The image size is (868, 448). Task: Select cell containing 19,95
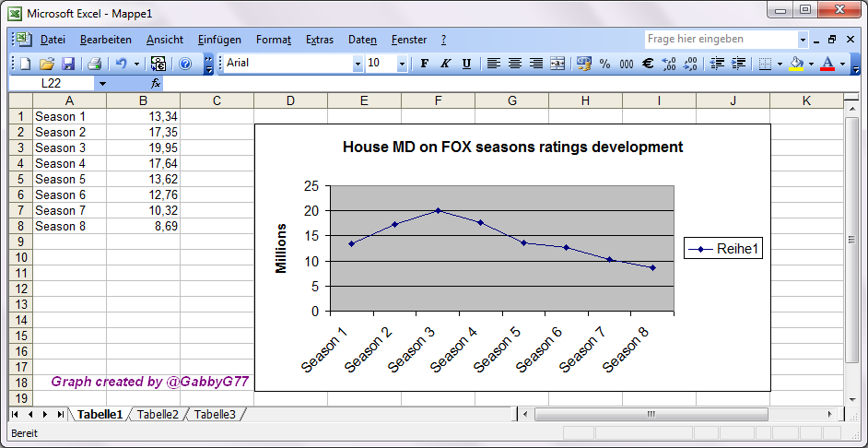[x=144, y=147]
